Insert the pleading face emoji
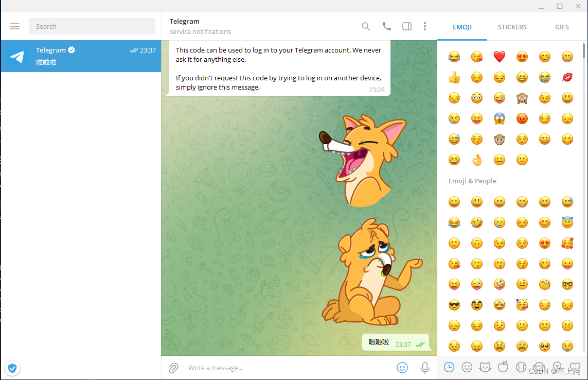 [x=544, y=346]
